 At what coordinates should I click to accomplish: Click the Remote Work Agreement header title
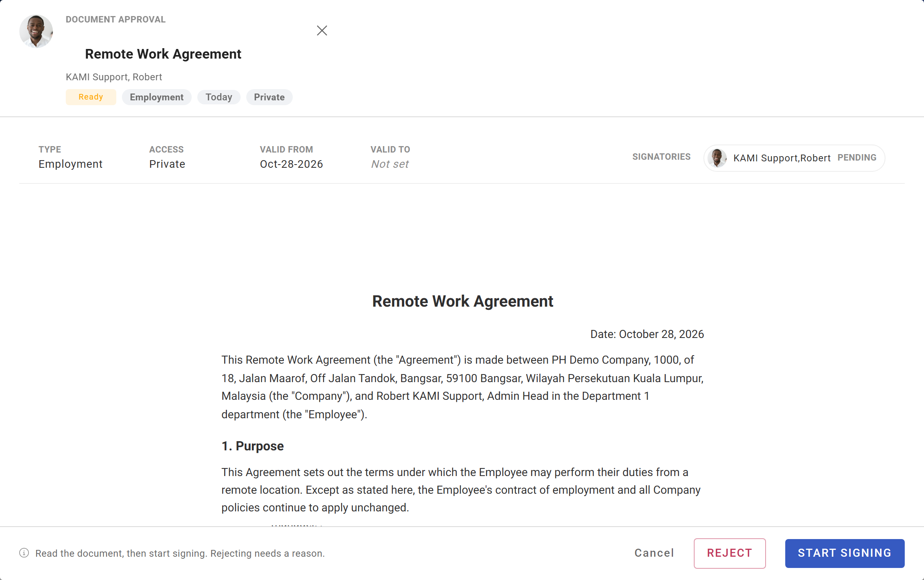click(163, 54)
